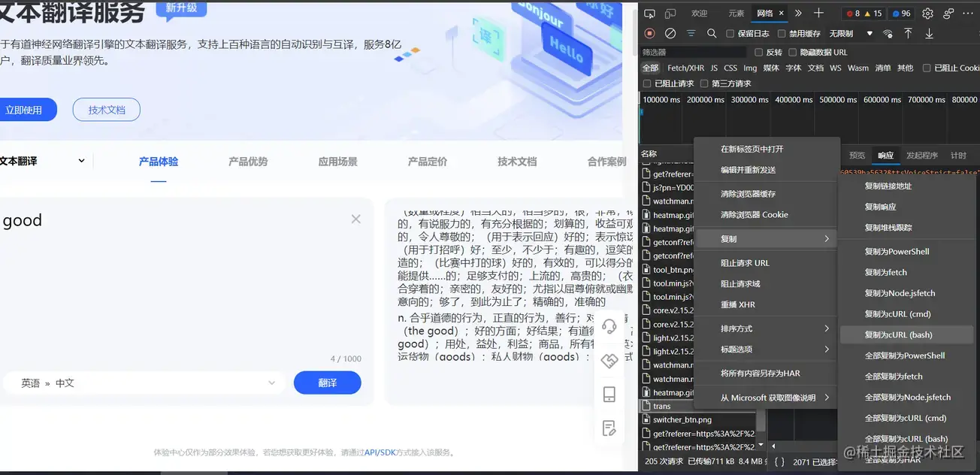Switch to the 元素 DevTools tab
The image size is (980, 475).
[x=737, y=14]
